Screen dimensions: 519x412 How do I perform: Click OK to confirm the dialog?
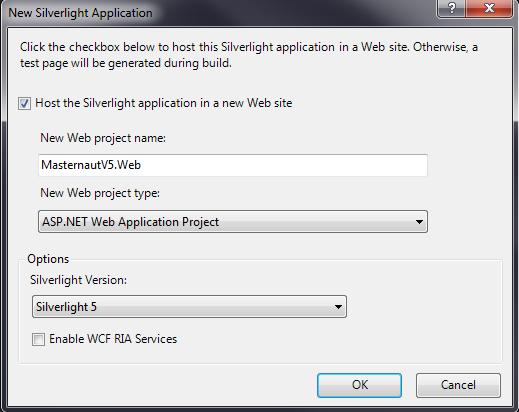359,385
